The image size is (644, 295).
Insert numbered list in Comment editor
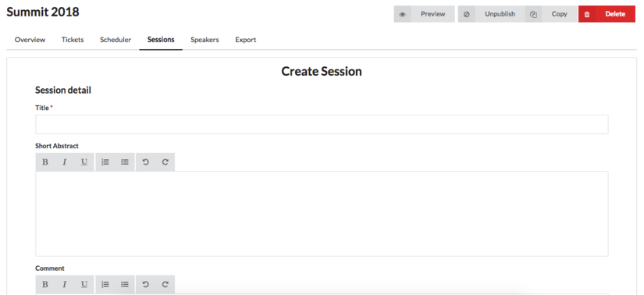pos(105,284)
